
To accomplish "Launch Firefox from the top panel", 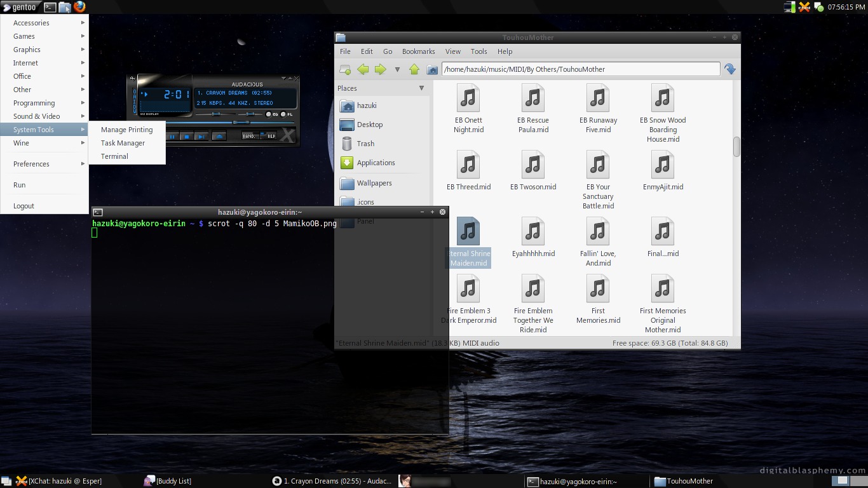I will tap(79, 7).
